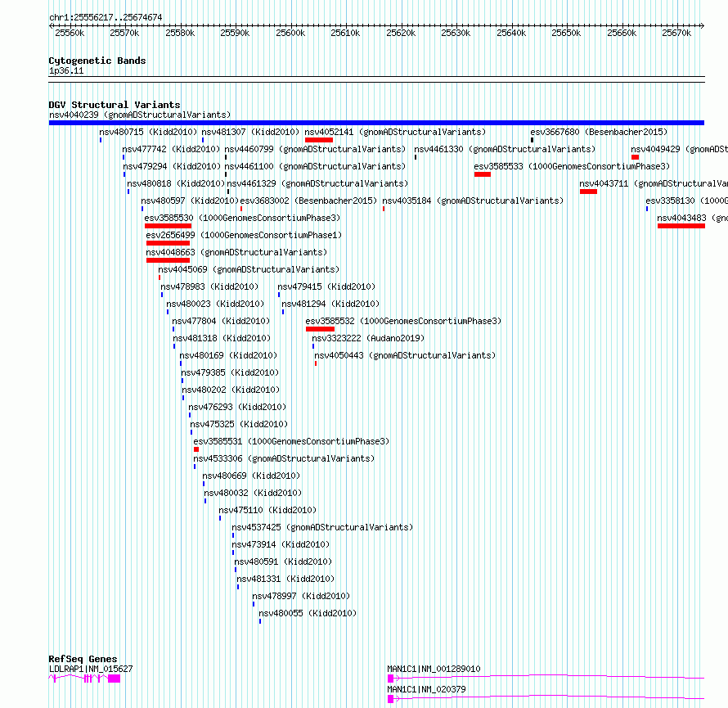This screenshot has height=708, width=728.
Task: Open variant nsv481318 (Kidd2010)
Action: point(222,338)
